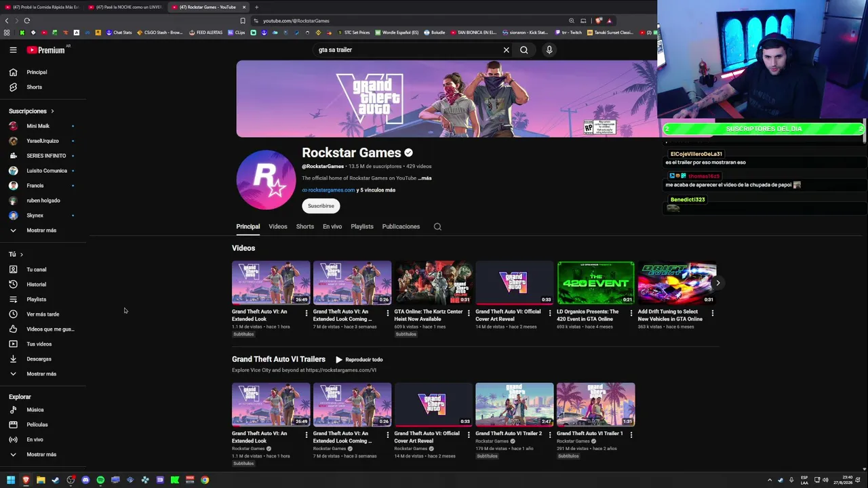
Task: Open the YouTube guide hamburger menu
Action: coord(13,49)
